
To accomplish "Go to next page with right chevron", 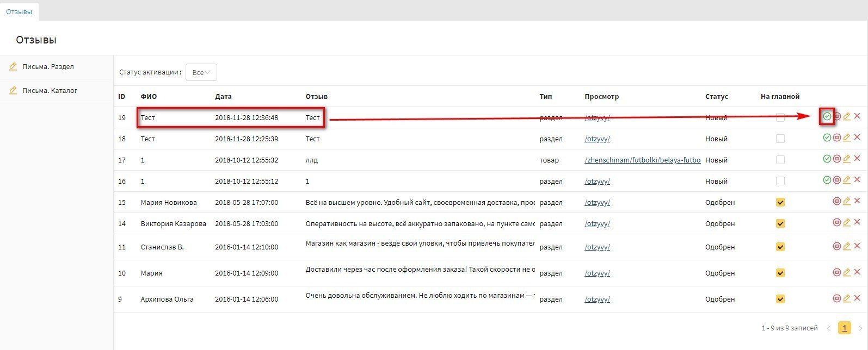I will click(860, 328).
